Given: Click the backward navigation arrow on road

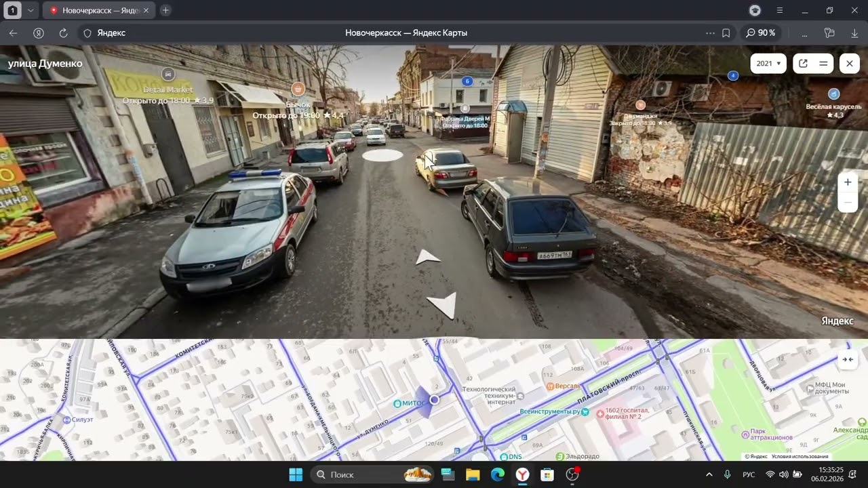Looking at the screenshot, I should [x=443, y=305].
